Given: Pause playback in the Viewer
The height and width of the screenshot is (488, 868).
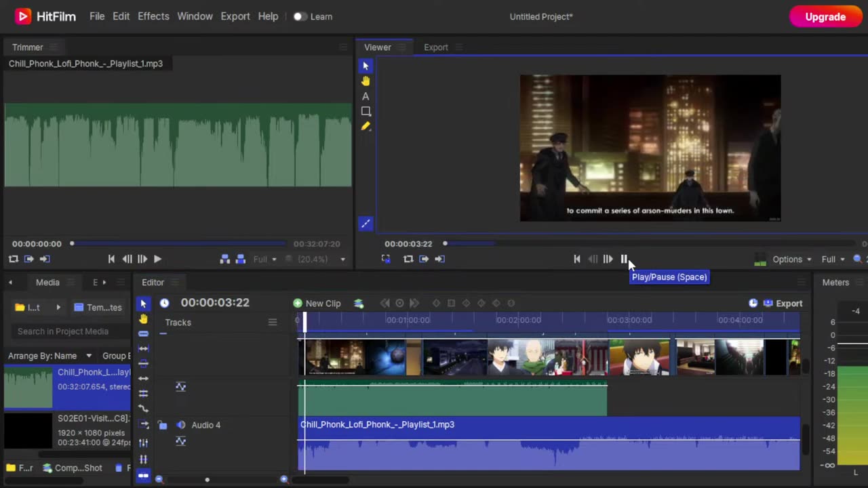Looking at the screenshot, I should click(x=624, y=259).
